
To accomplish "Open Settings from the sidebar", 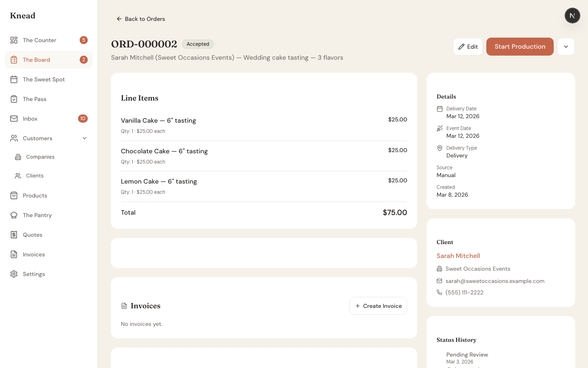I will pos(34,274).
